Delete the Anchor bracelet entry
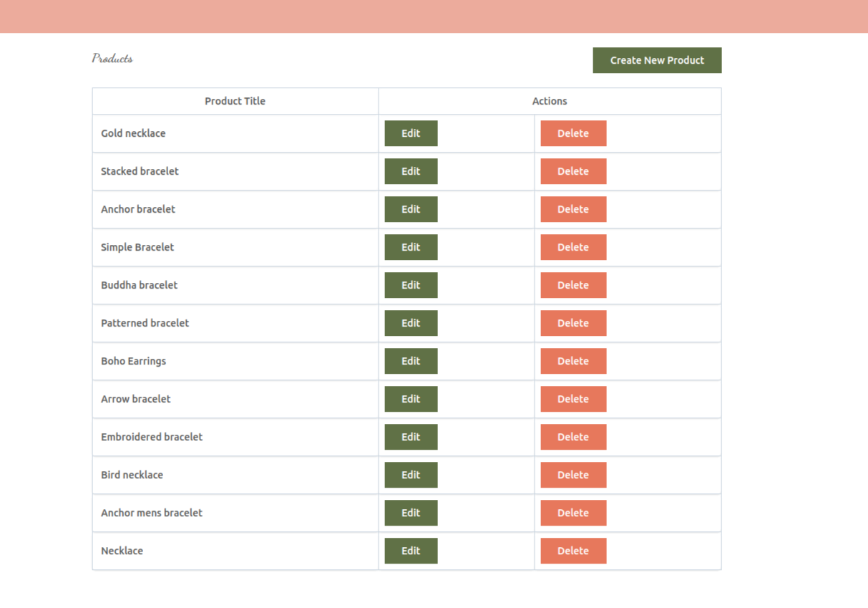 click(x=573, y=209)
